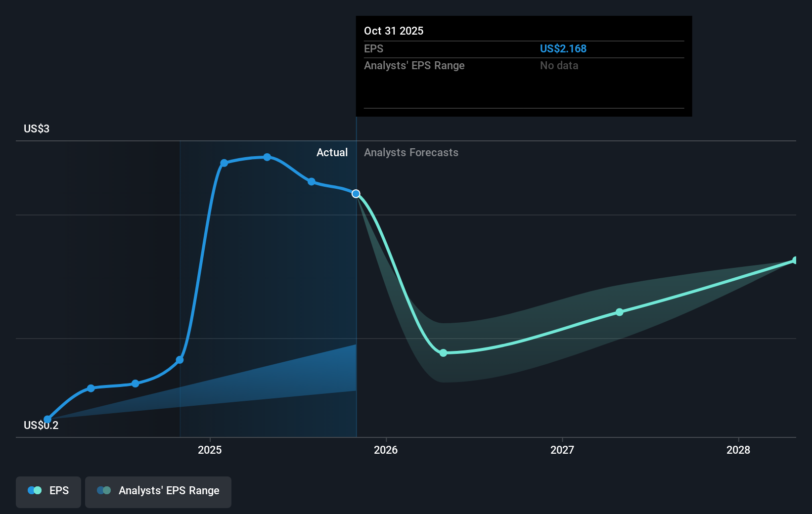The image size is (812, 514).
Task: Click the 2028 x-axis label
Action: (x=738, y=450)
